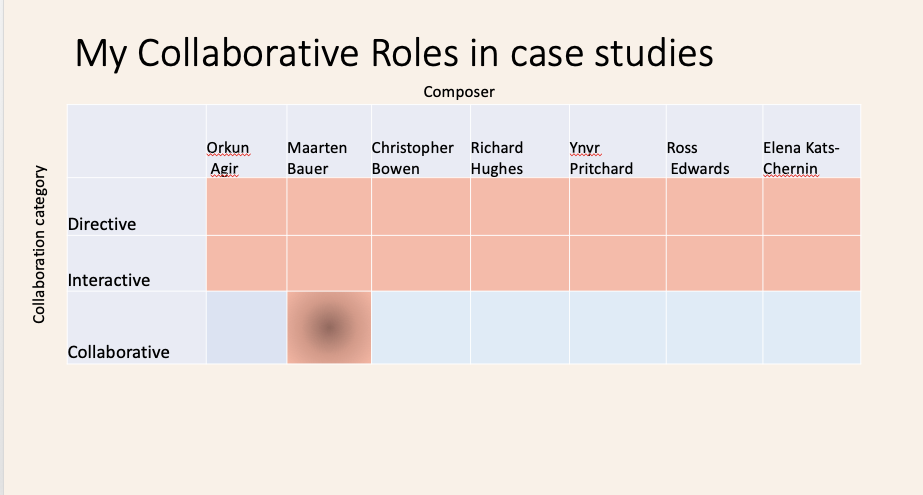This screenshot has width=923, height=495.
Task: Click the slide title about Collaborative Roles
Action: (394, 53)
